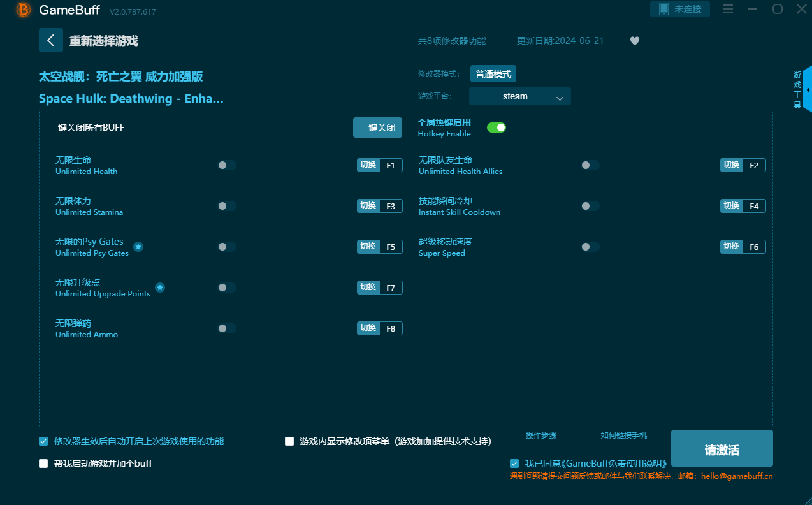Enable Unlimited Ammo switch
Image resolution: width=812 pixels, height=505 pixels.
pos(227,328)
